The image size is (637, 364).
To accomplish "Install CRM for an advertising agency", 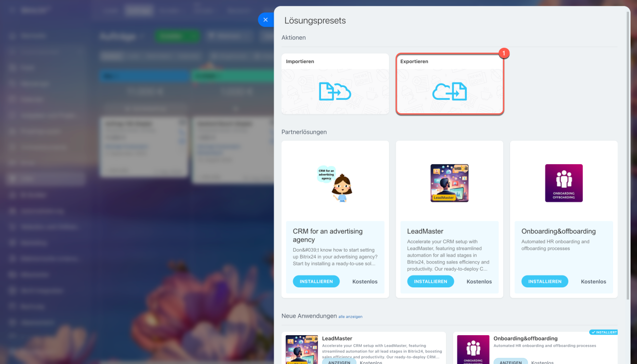I will (316, 281).
